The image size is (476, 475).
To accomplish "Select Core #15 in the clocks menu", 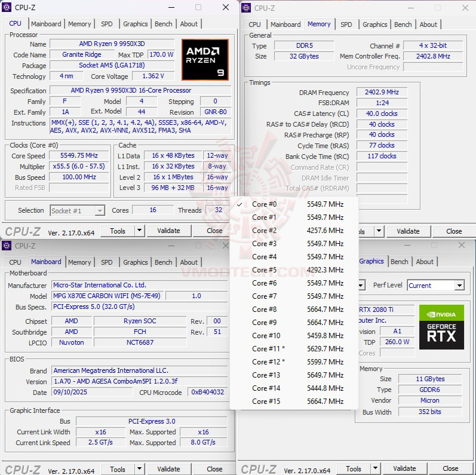I will tap(294, 402).
